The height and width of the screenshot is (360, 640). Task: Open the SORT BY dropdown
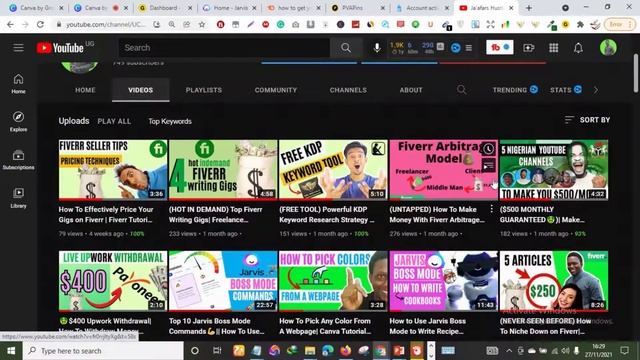click(587, 120)
